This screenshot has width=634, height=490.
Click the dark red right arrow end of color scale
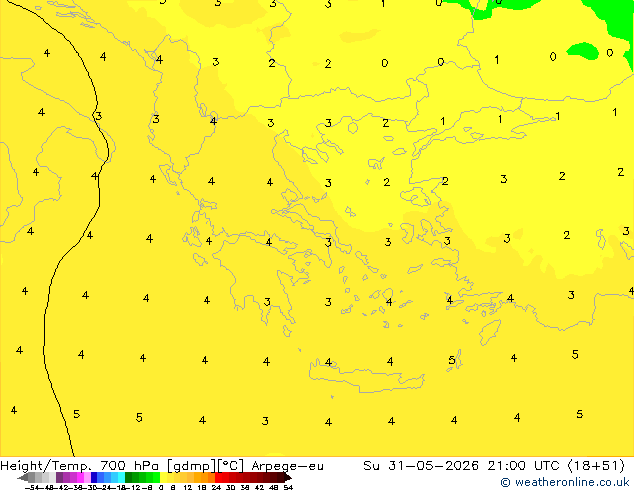click(288, 478)
